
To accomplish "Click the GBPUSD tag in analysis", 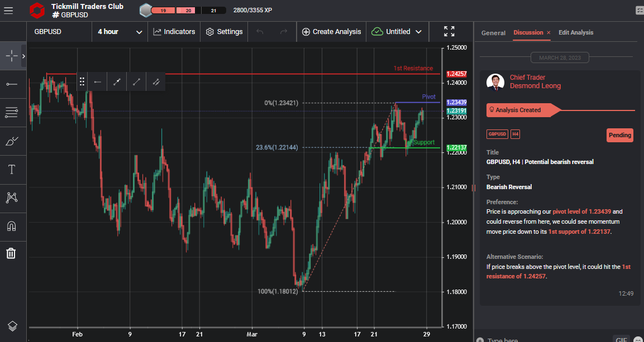I will pos(497,134).
